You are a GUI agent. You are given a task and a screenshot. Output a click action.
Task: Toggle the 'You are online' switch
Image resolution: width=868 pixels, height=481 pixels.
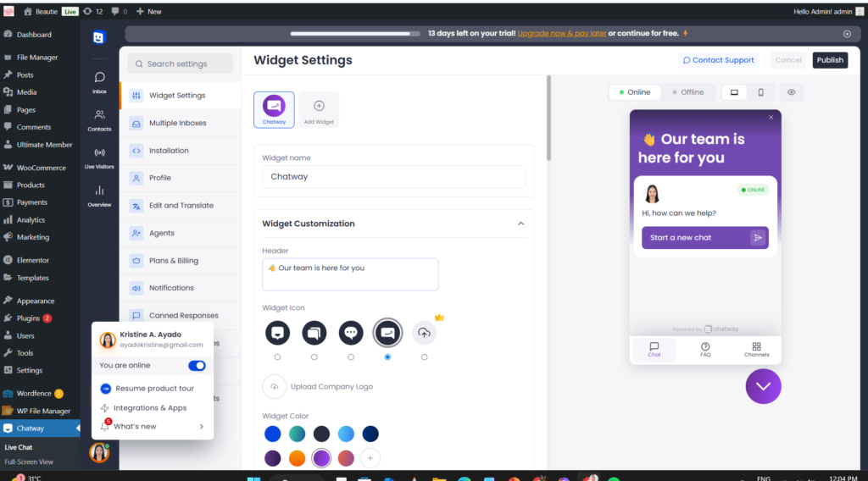pos(197,366)
